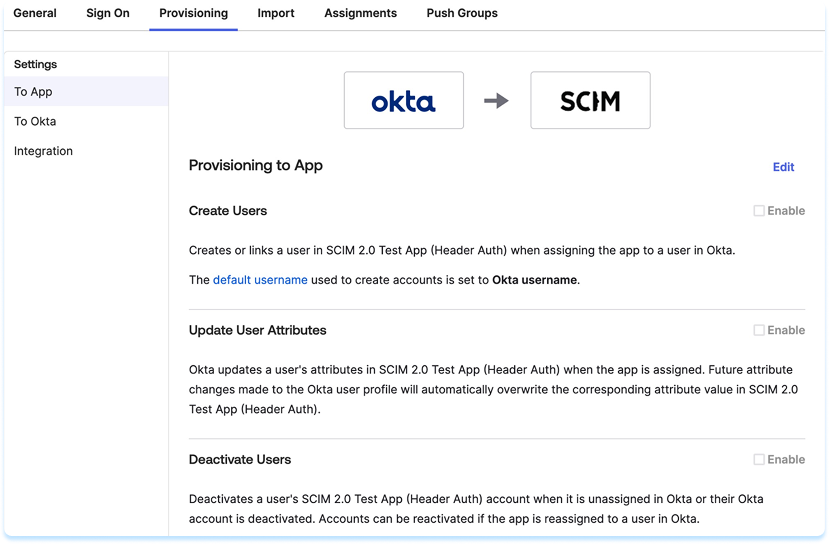Open the To Okta settings section
Viewport: 829px width, 544px height.
[x=35, y=122]
